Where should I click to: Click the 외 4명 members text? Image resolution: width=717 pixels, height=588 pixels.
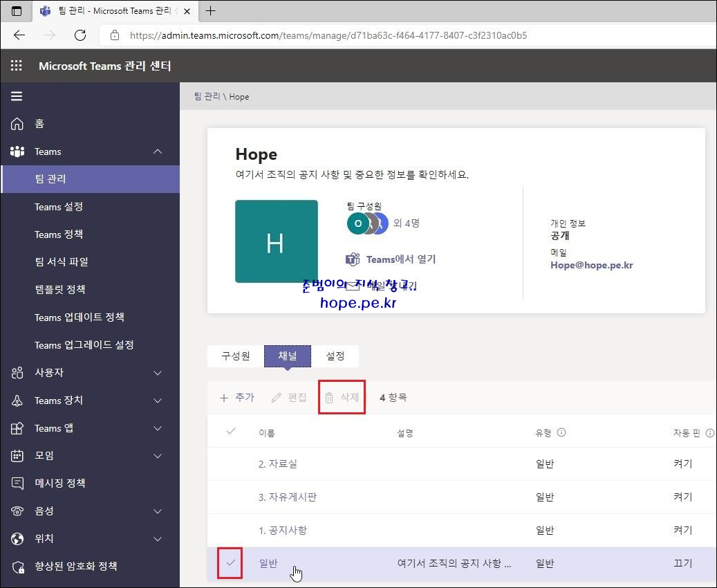coord(407,223)
